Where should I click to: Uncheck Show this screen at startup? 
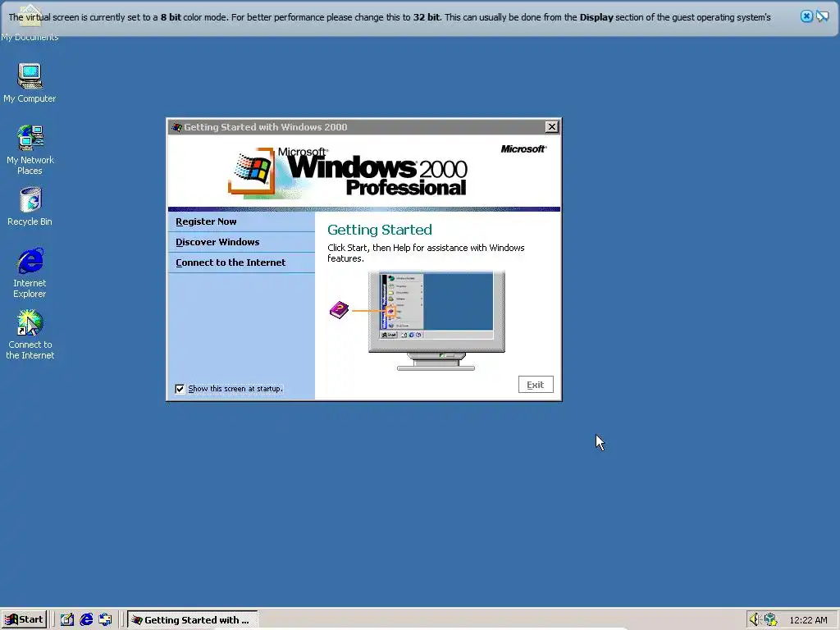click(180, 389)
